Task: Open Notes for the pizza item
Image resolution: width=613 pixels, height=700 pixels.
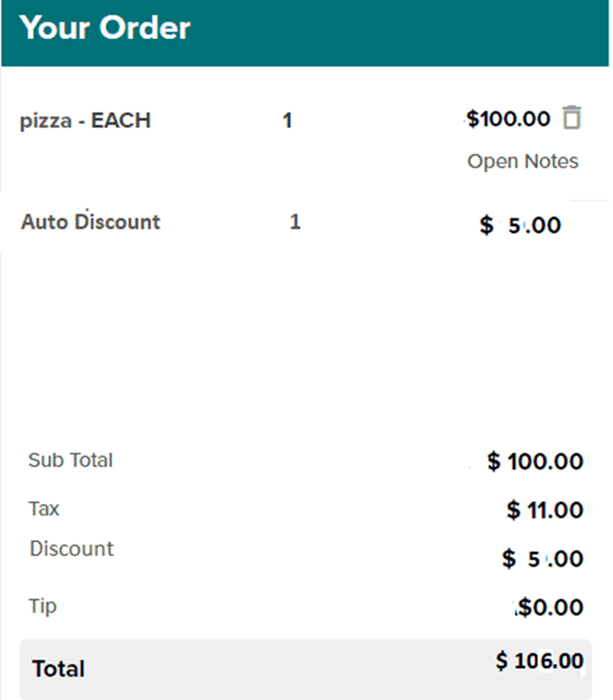Action: (x=522, y=162)
